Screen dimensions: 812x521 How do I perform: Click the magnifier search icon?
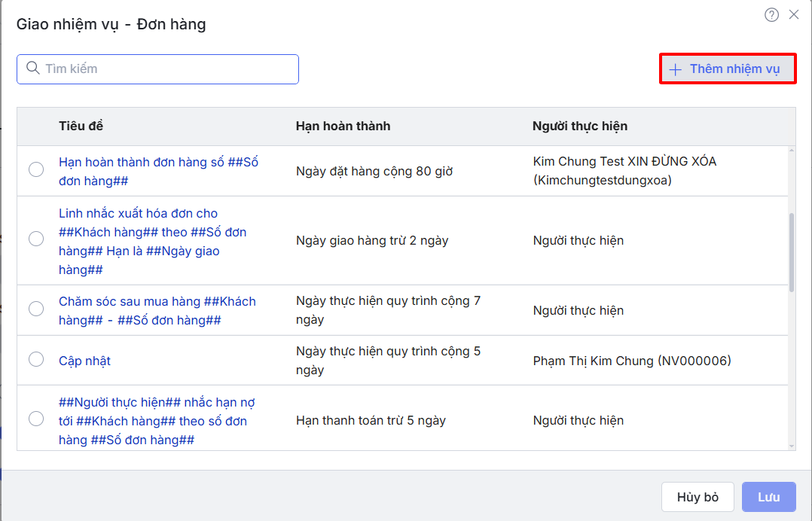pyautogui.click(x=32, y=69)
